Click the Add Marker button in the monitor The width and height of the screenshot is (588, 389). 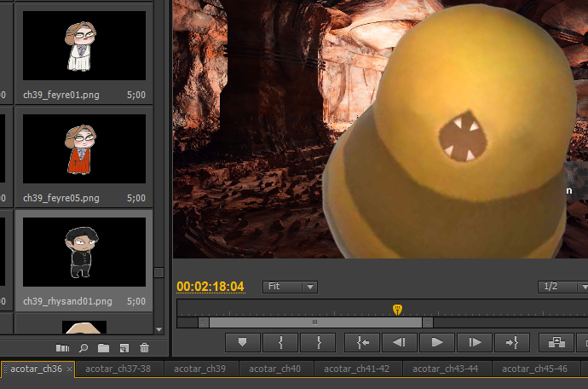242,342
